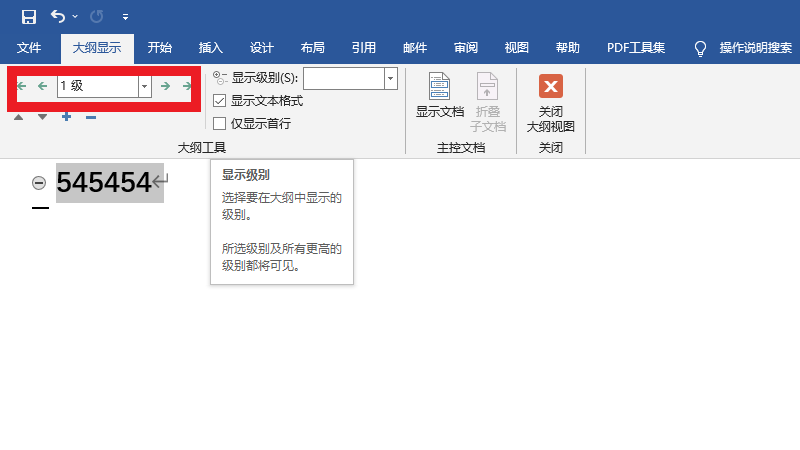The width and height of the screenshot is (800, 450).
Task: Switch to the 开始 tab
Action: click(x=160, y=48)
